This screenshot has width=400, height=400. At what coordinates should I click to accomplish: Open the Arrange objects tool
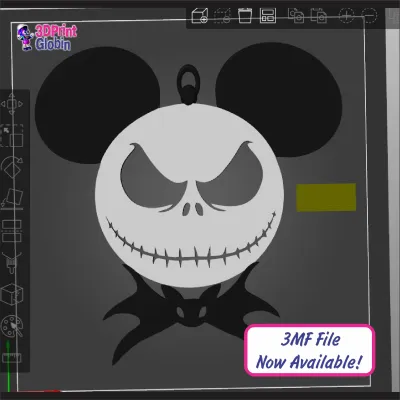coord(268,15)
